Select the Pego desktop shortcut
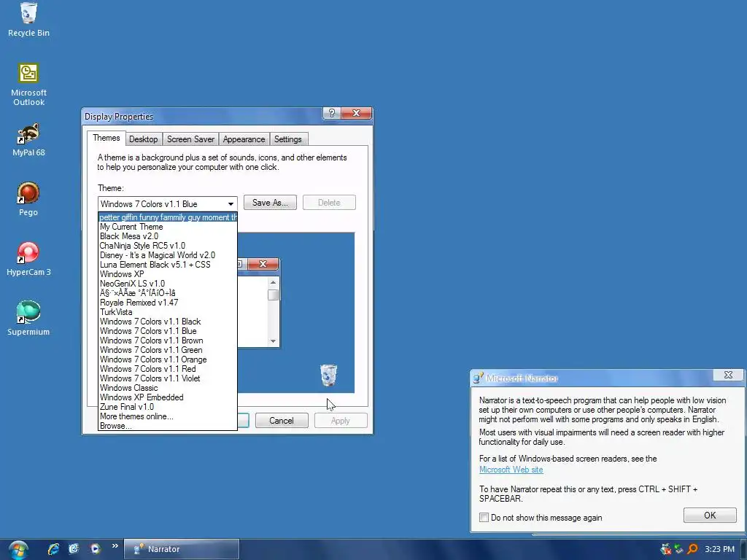Image resolution: width=747 pixels, height=560 pixels. [x=28, y=199]
